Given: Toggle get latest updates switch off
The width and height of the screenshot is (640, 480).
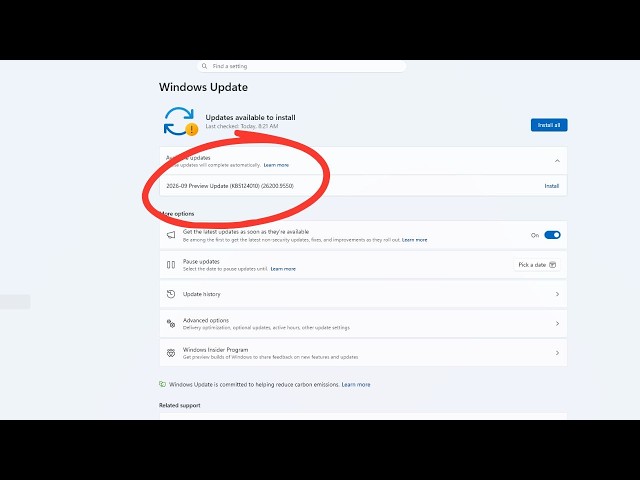Looking at the screenshot, I should point(552,235).
